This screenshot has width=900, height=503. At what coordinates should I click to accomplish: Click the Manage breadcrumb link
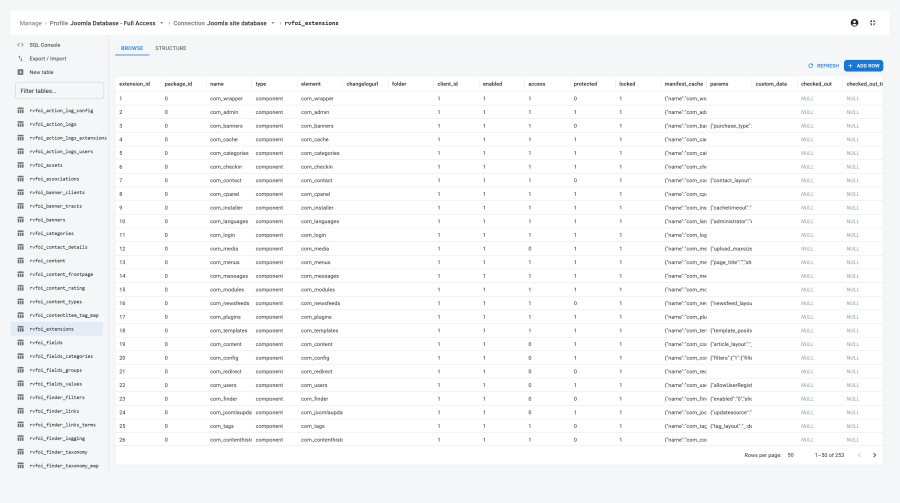[30, 24]
